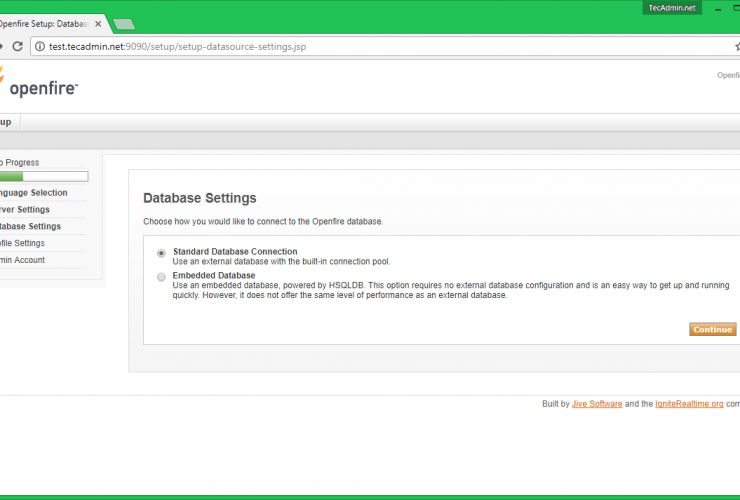Screen dimensions: 740x500
Task: Click the Openfire logo
Action: point(38,86)
